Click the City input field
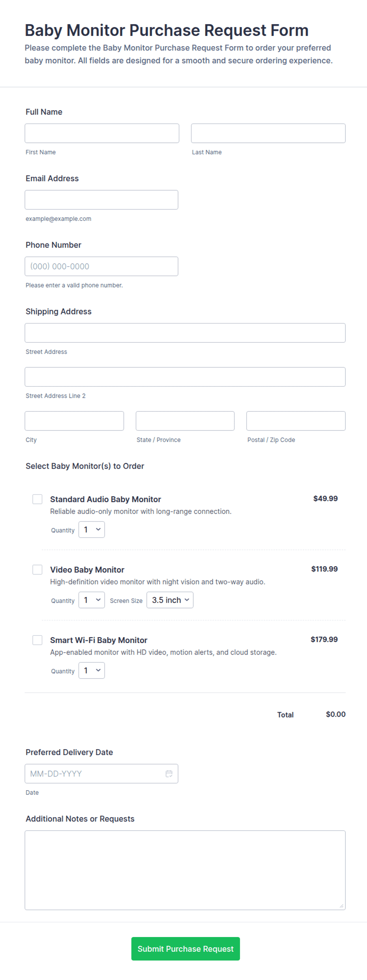This screenshot has height=980, width=367. tap(74, 421)
